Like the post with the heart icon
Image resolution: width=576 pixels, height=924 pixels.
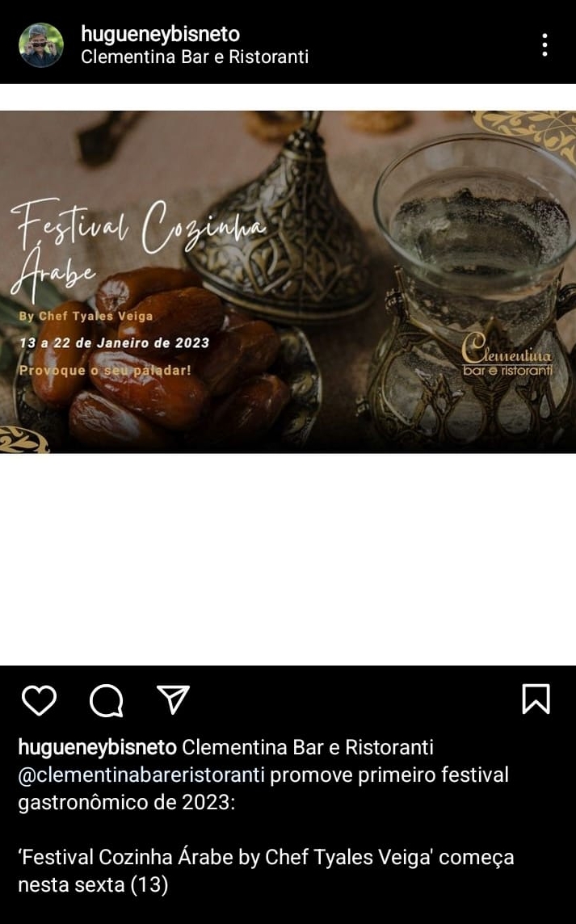39,700
